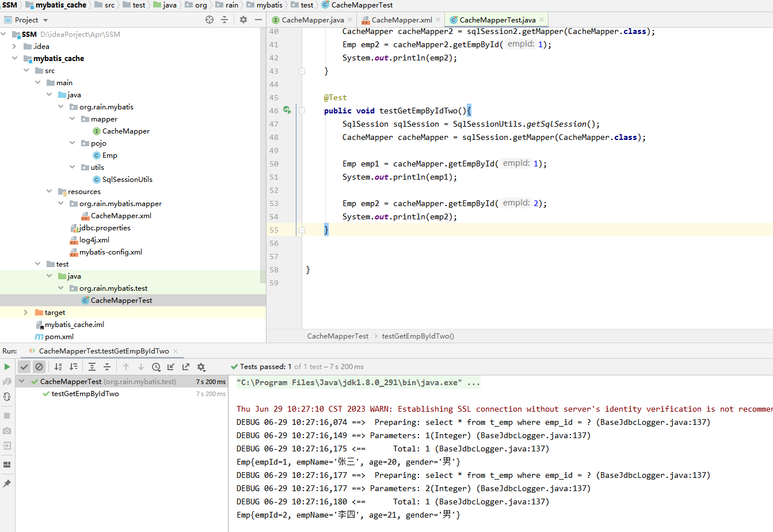
Task: Expand the .idea folder
Action: tap(14, 46)
